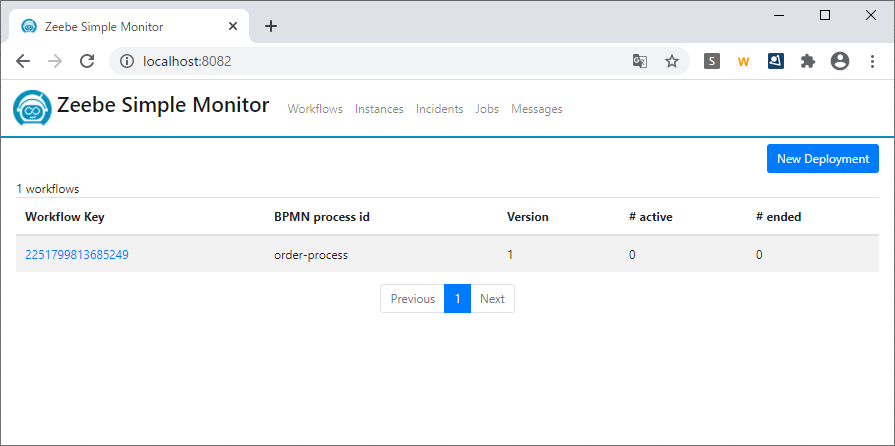The image size is (895, 446).
Task: Click the Next pagination button
Action: point(492,299)
